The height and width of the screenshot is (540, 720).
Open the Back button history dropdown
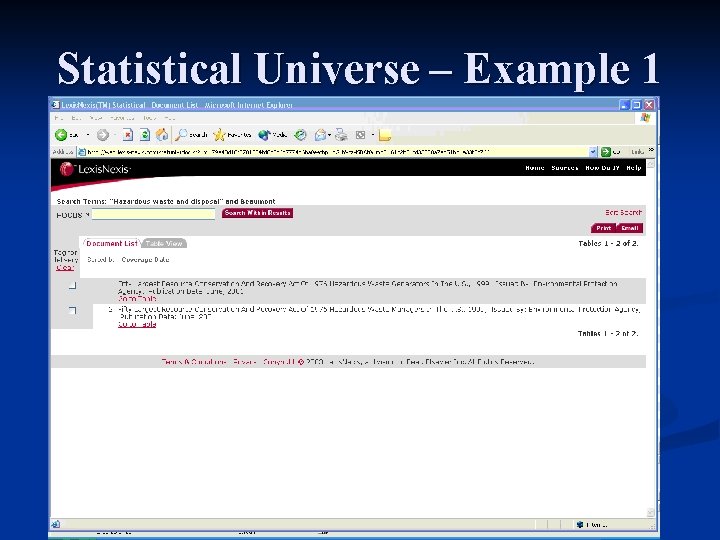pos(88,135)
